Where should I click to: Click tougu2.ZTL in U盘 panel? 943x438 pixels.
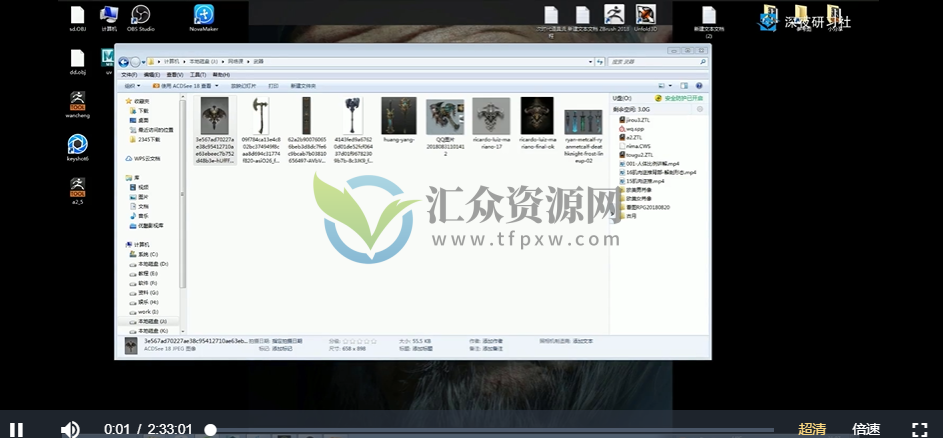point(636,155)
